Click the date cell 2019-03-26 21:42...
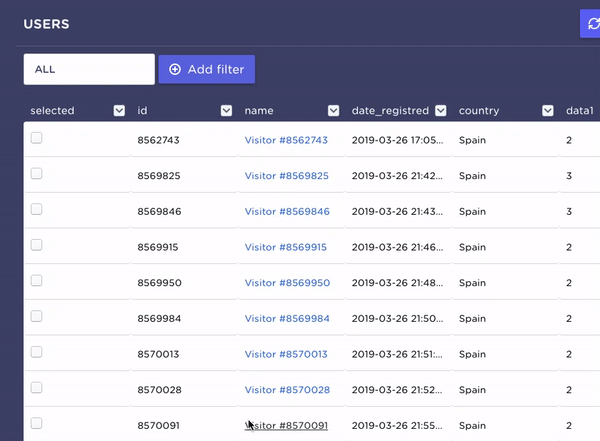 [x=397, y=176]
